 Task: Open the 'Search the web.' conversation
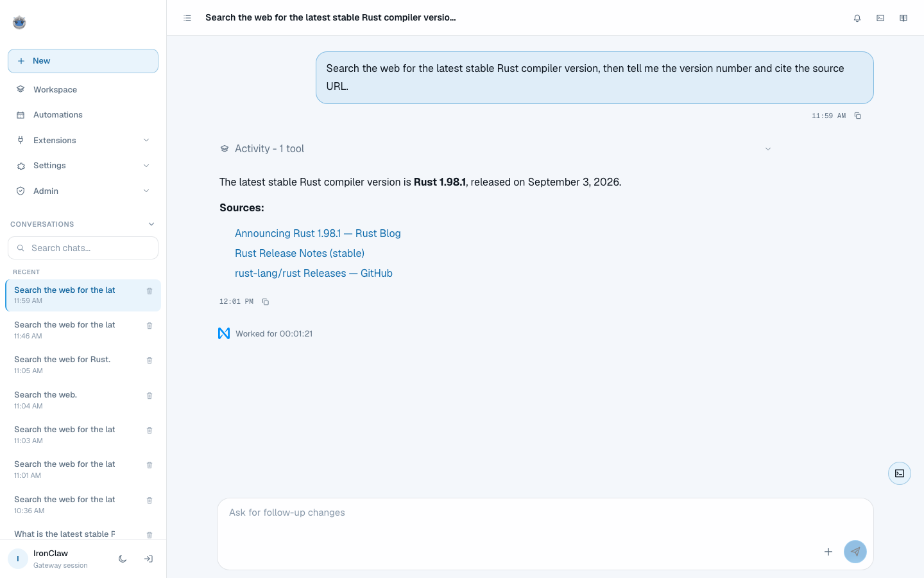pos(83,400)
